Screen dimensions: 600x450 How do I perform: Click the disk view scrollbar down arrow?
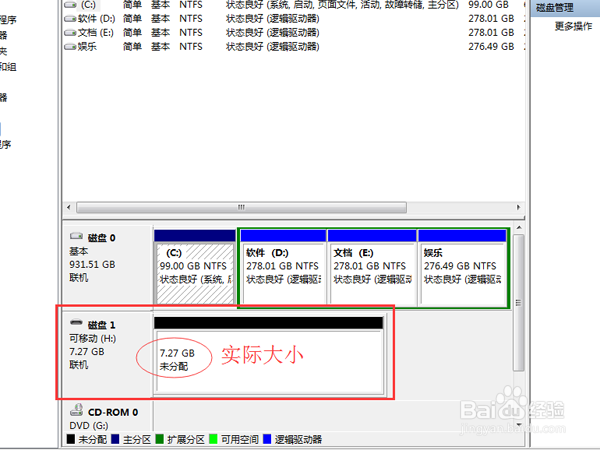519,425
